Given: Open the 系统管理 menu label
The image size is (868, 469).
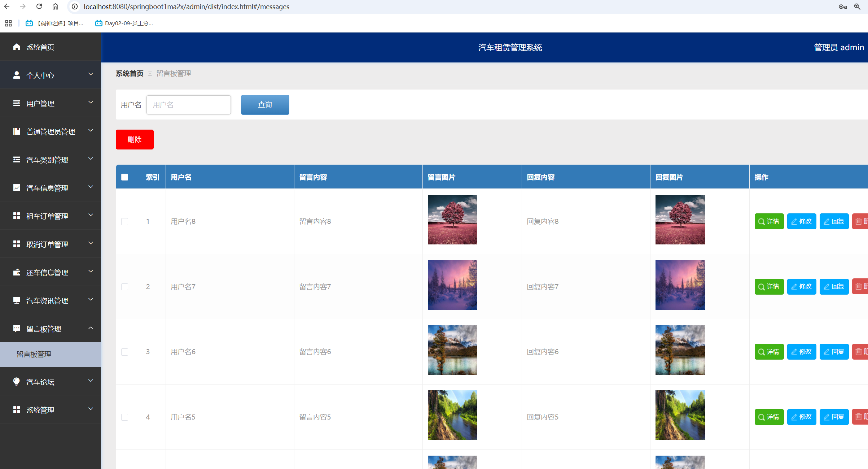Looking at the screenshot, I should [40, 410].
